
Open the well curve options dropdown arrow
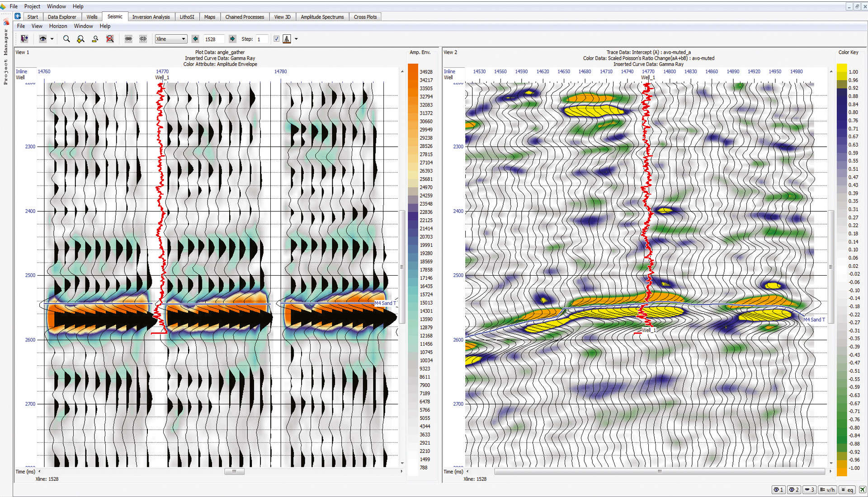pyautogui.click(x=297, y=39)
